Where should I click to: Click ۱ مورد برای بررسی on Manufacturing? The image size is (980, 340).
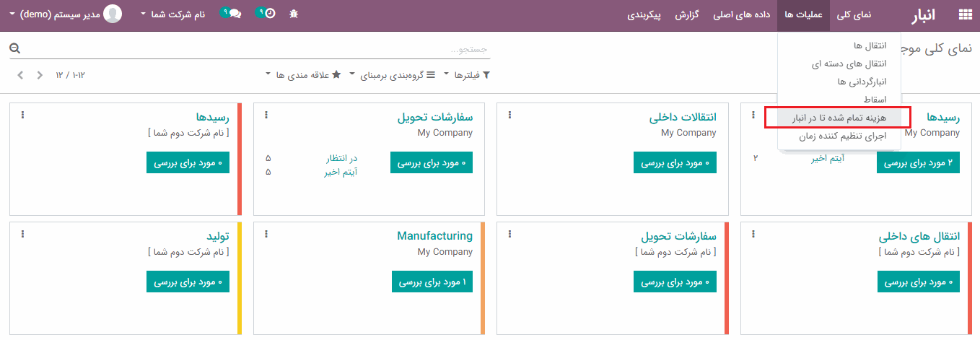[432, 282]
